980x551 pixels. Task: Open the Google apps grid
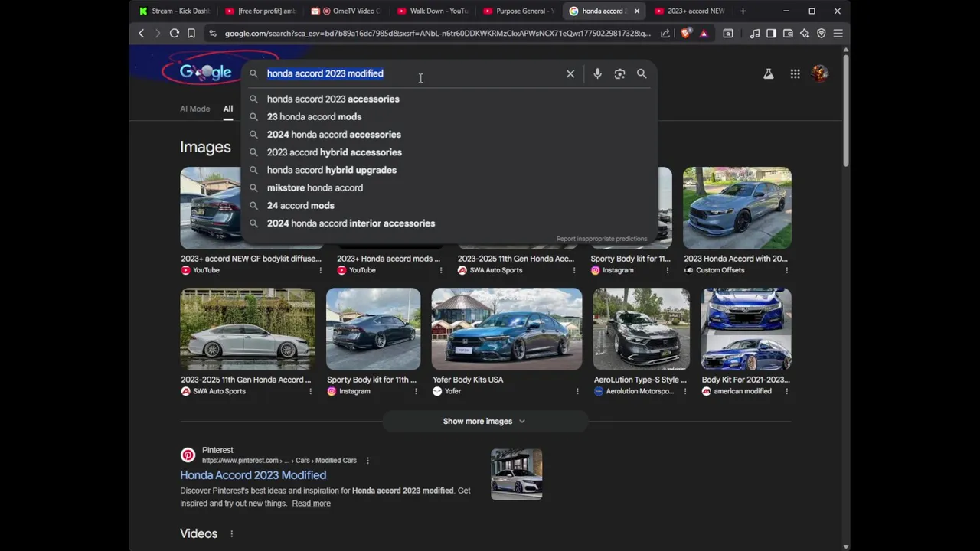pyautogui.click(x=795, y=73)
